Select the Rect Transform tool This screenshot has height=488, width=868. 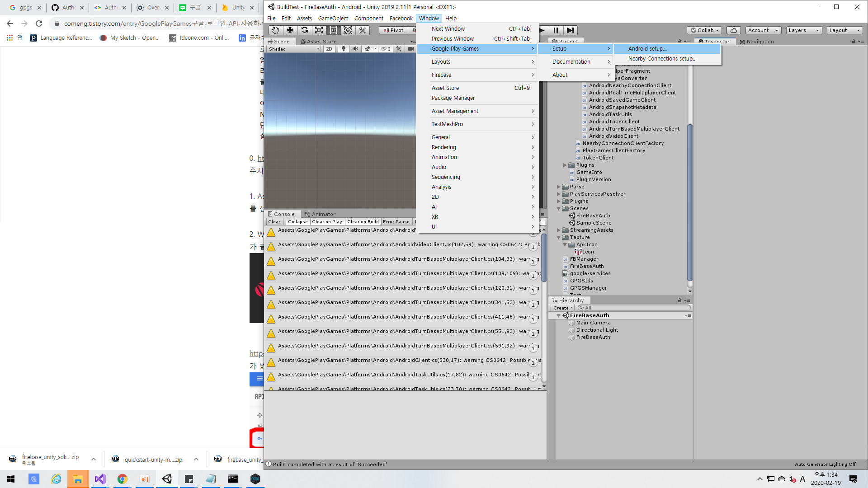pos(333,30)
